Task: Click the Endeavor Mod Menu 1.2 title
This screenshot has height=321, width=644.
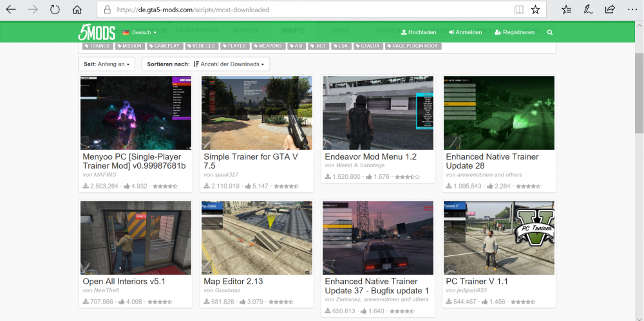Action: tap(371, 156)
